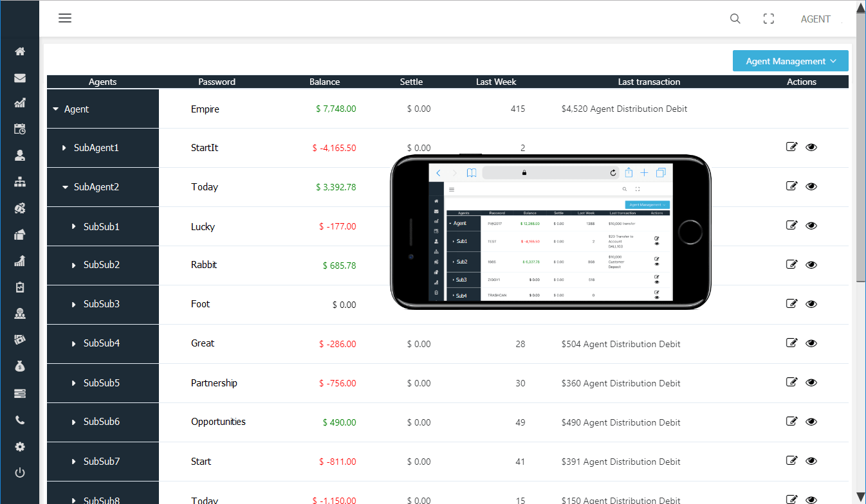This screenshot has height=504, width=866.
Task: Click edit icon for SubAgent1
Action: [792, 147]
